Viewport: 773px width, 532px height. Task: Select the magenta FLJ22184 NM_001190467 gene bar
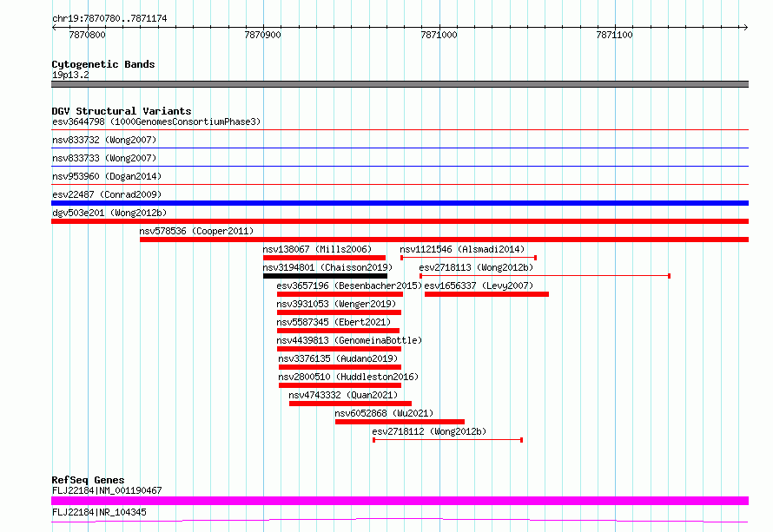point(400,501)
